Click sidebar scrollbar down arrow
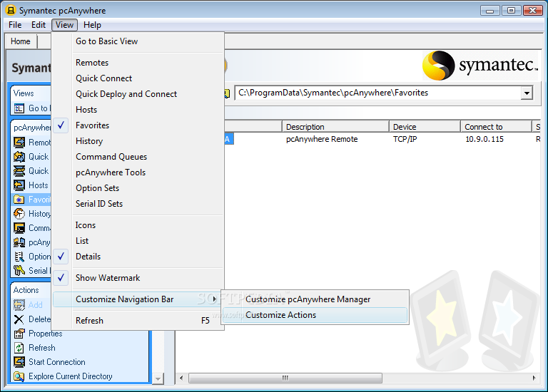The image size is (548, 392). (158, 378)
